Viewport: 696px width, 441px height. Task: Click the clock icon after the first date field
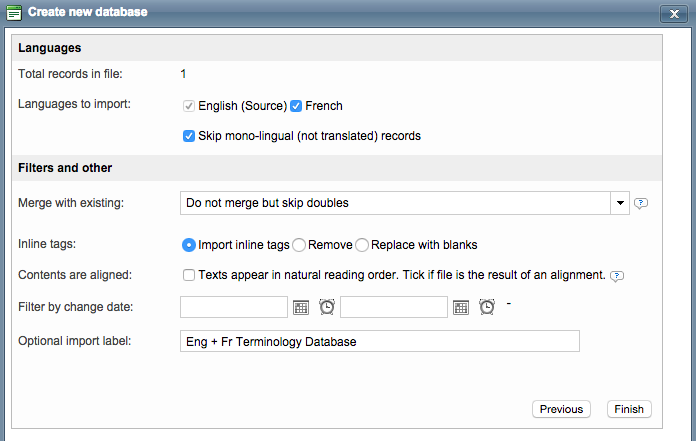pyautogui.click(x=327, y=308)
